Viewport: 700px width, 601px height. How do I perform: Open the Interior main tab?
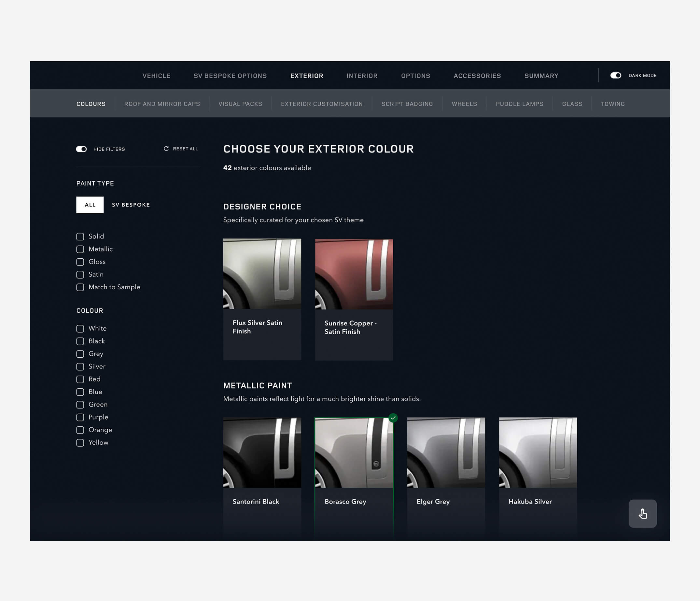pyautogui.click(x=362, y=76)
